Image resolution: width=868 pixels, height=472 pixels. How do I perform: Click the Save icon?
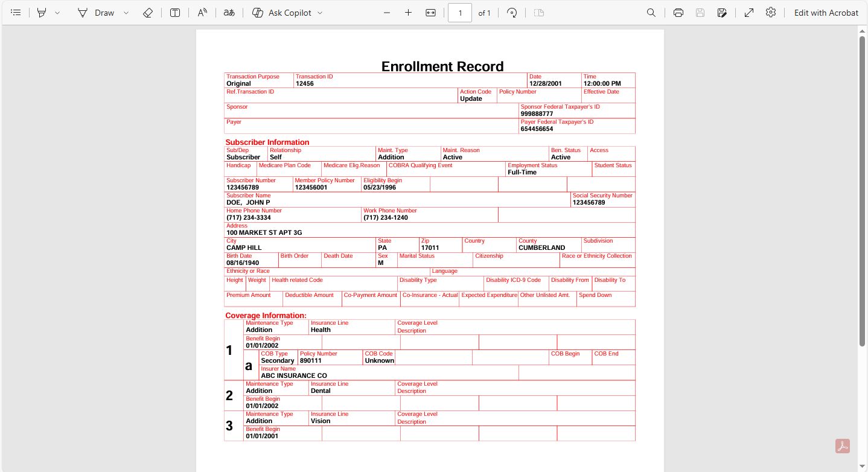point(700,13)
